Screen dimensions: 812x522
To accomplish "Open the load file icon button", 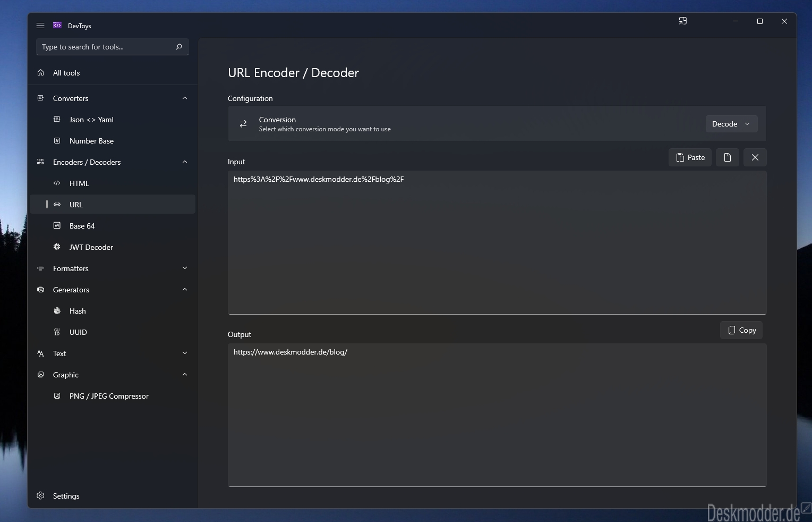I will 728,157.
